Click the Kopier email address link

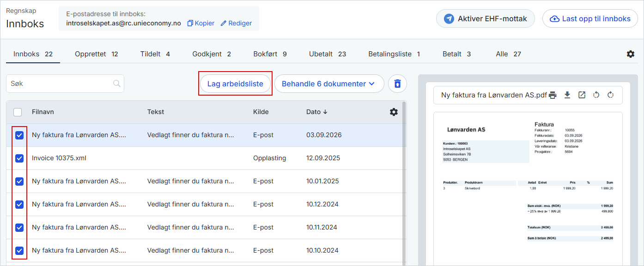pos(200,23)
